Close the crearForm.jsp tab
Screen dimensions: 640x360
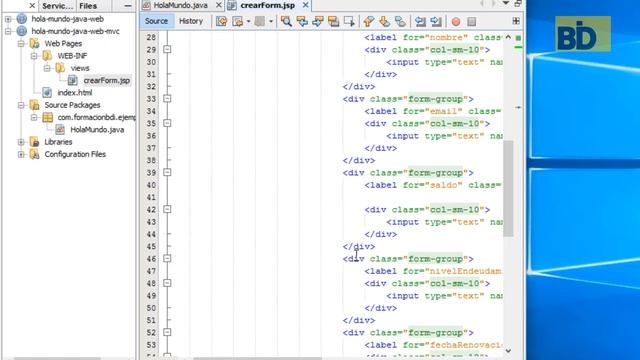[305, 5]
